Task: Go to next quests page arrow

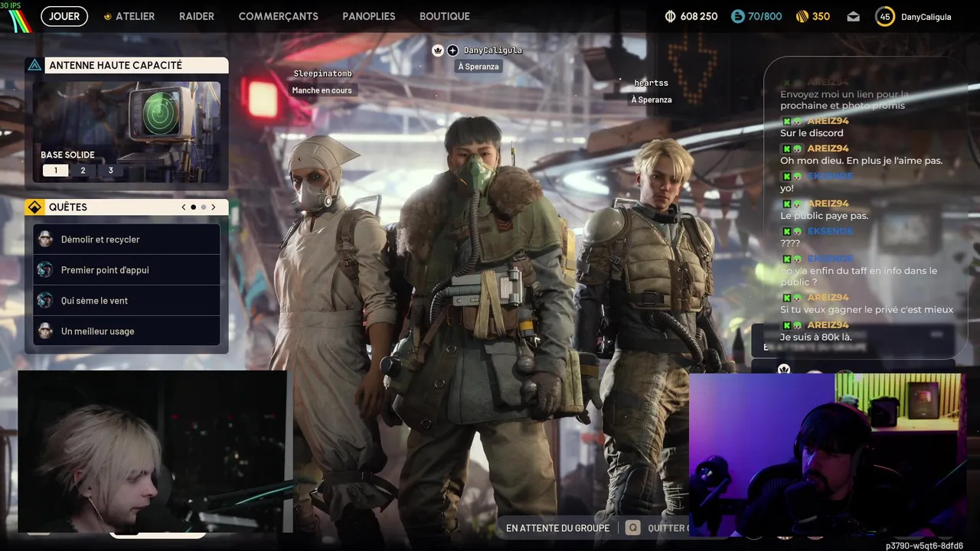Action: (x=214, y=207)
